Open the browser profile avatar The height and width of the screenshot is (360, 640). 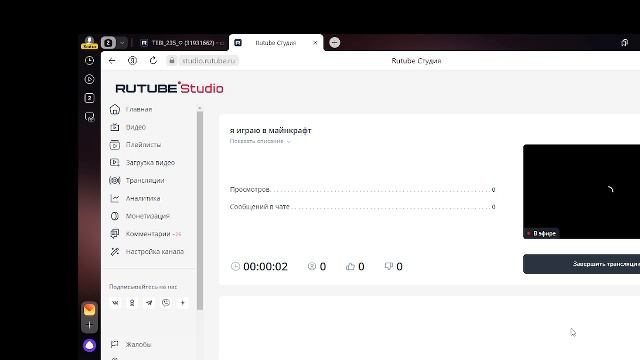[x=89, y=42]
